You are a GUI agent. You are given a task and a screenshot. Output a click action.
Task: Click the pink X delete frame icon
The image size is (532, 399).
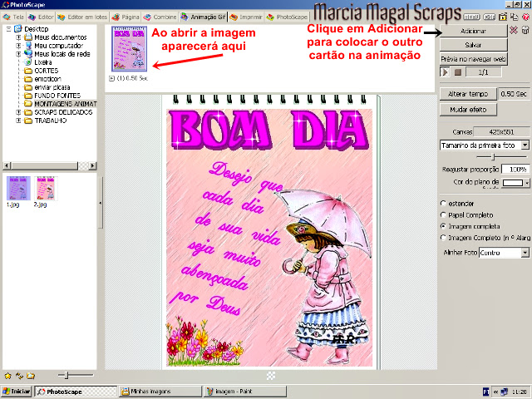(514, 31)
